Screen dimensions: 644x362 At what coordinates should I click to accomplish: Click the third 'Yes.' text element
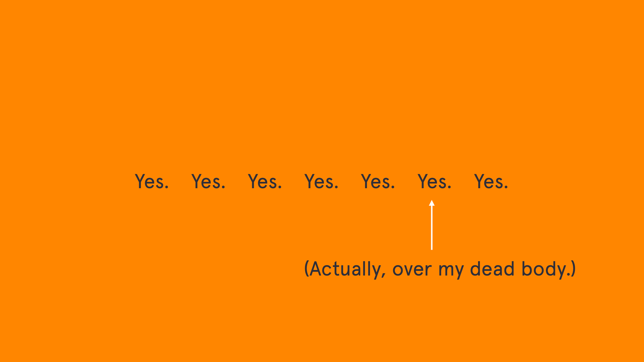point(264,181)
